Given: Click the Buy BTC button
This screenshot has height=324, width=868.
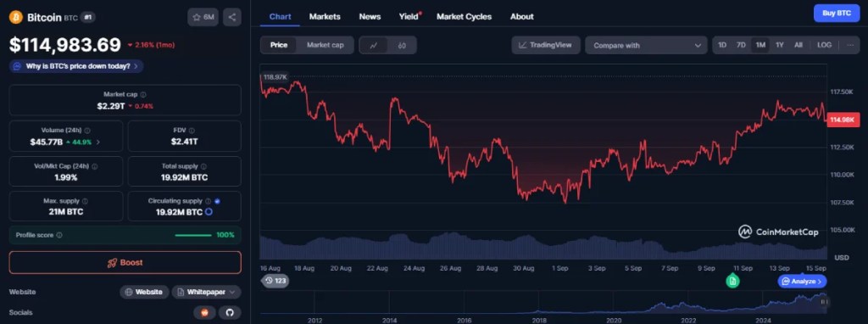Looking at the screenshot, I should (837, 13).
